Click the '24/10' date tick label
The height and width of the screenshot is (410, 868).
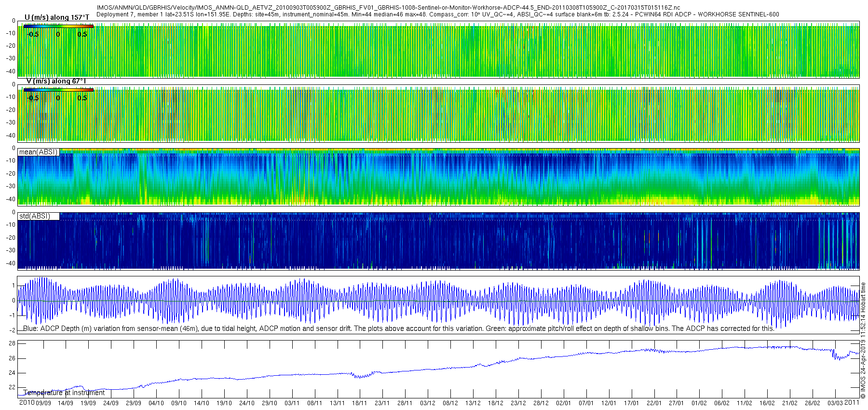pos(247,403)
